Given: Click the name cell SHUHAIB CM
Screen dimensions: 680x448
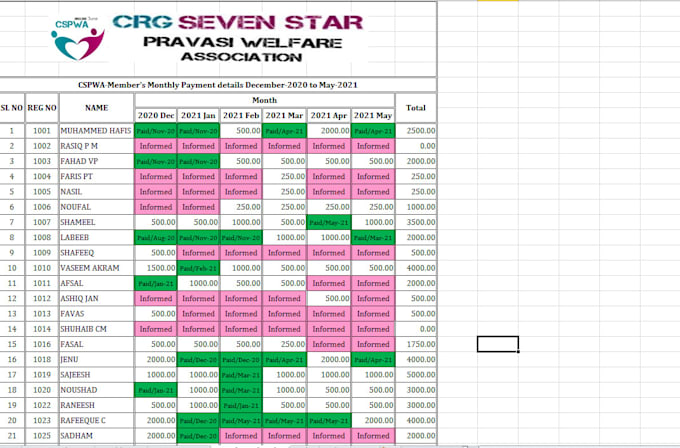Looking at the screenshot, I should click(x=96, y=329).
